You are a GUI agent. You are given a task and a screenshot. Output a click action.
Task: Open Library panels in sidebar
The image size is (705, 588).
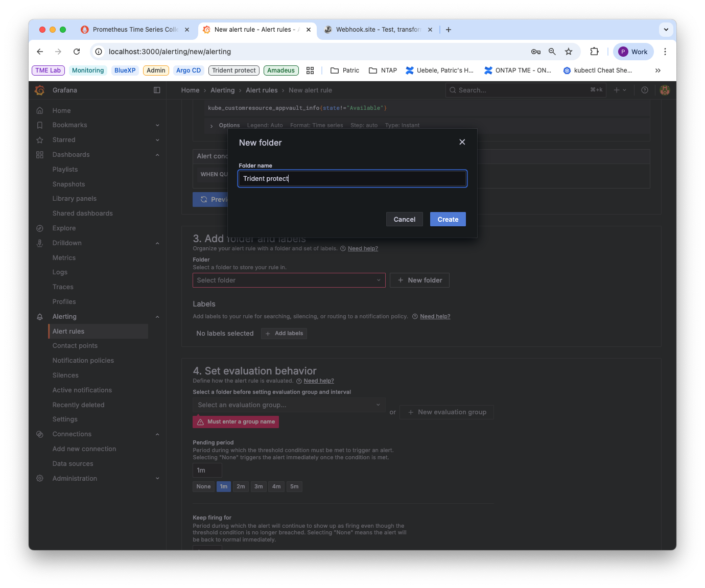tap(74, 198)
